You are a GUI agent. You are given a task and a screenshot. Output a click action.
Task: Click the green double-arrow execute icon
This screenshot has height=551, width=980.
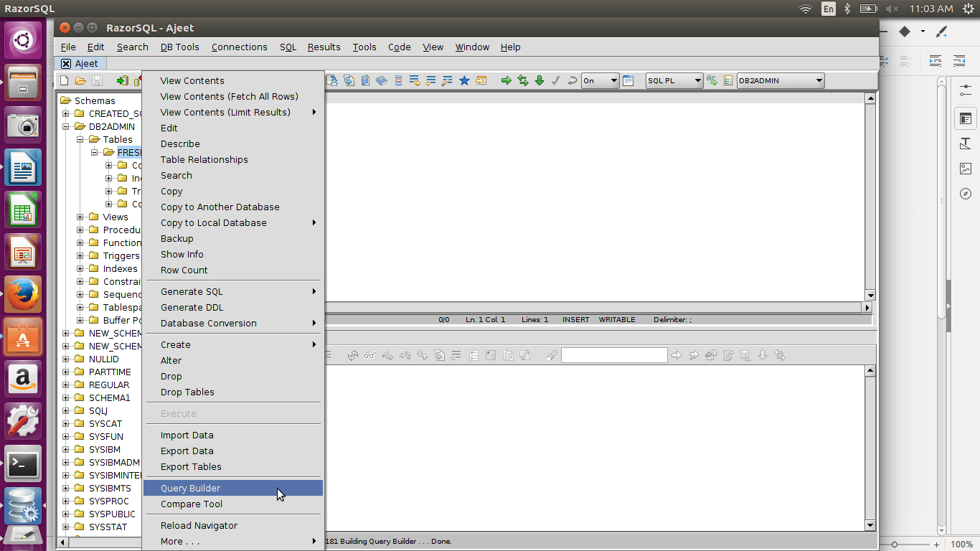(x=523, y=81)
